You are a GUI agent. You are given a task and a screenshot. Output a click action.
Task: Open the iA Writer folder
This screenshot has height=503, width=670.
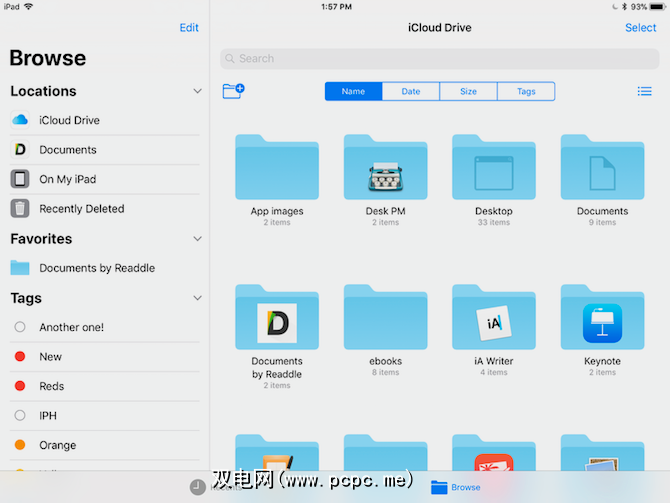tap(494, 317)
